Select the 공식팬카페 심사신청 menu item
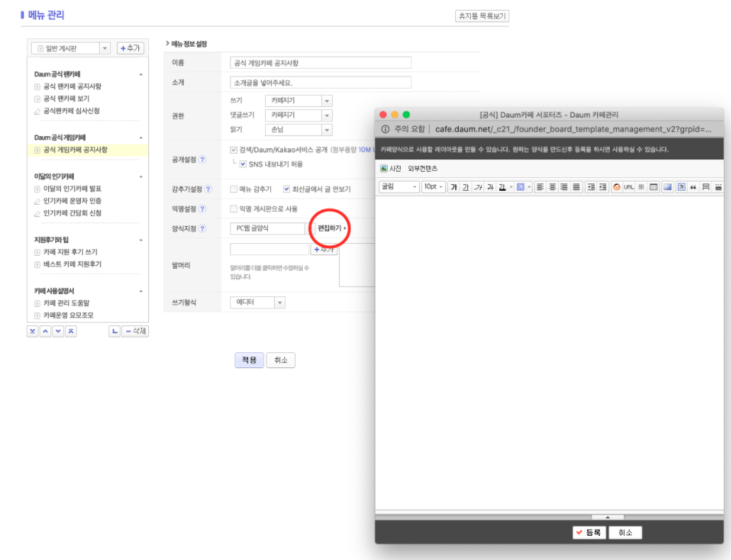Viewport: 731px width, 560px height. click(72, 111)
